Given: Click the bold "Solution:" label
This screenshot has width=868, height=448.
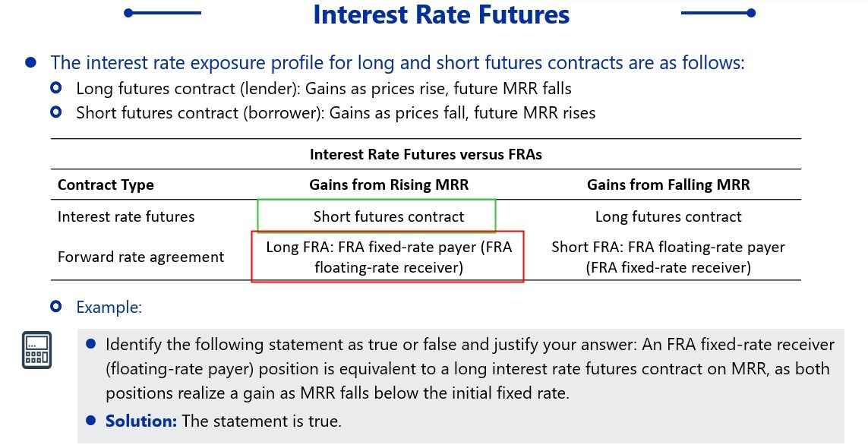Looking at the screenshot, I should pyautogui.click(x=140, y=421).
